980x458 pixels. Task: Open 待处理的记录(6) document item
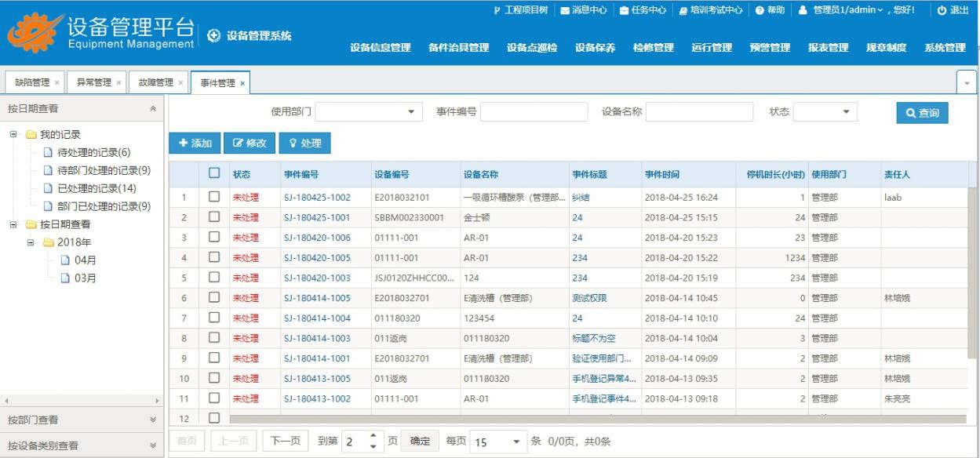click(48, 152)
